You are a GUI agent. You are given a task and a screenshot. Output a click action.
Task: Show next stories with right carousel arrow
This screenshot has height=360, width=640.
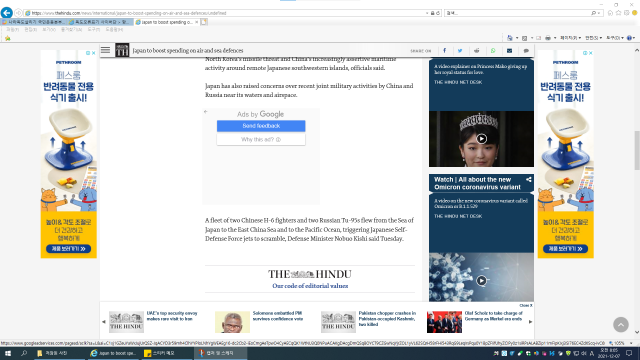530,322
